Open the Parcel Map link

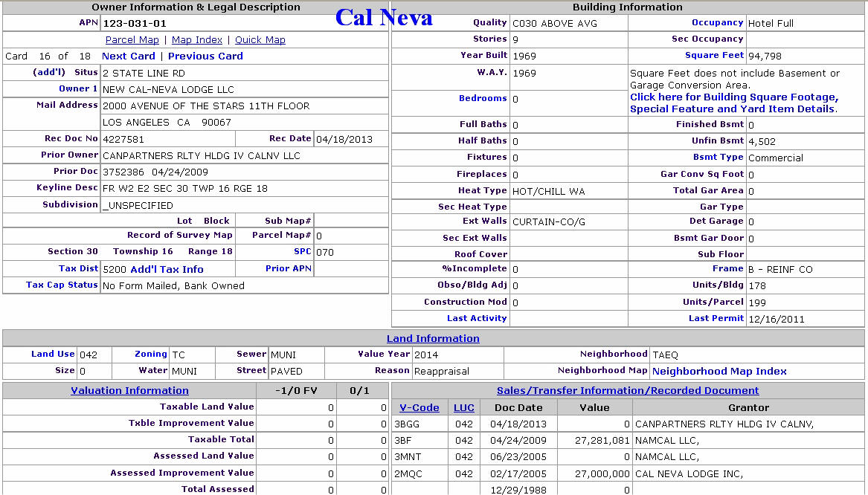132,40
